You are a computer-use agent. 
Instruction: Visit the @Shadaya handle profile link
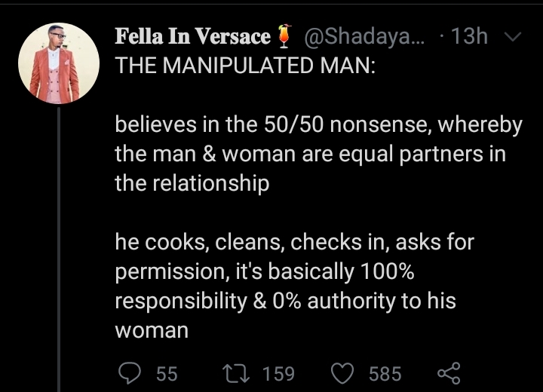point(364,36)
